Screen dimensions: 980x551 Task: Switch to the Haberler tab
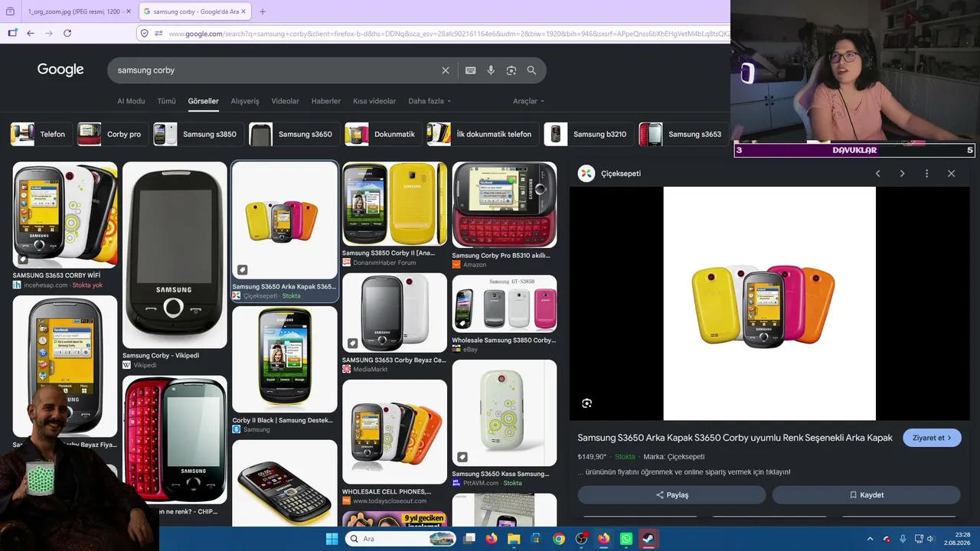pos(326,101)
